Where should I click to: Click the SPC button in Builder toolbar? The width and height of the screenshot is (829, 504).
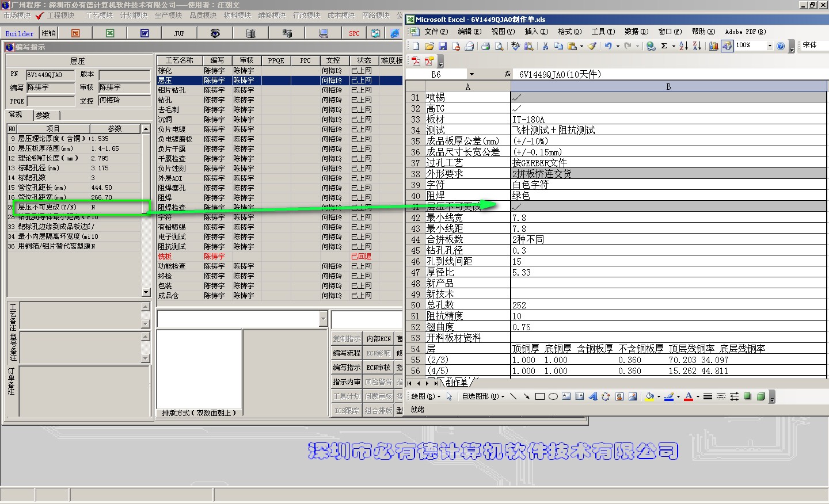pyautogui.click(x=354, y=33)
